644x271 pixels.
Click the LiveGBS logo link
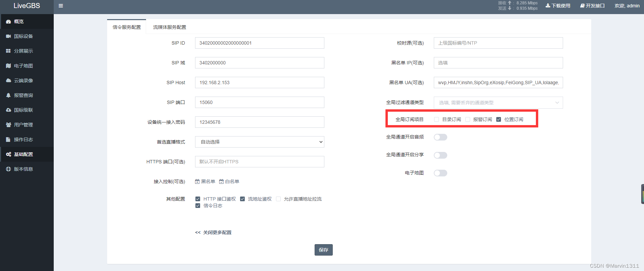[x=27, y=6]
